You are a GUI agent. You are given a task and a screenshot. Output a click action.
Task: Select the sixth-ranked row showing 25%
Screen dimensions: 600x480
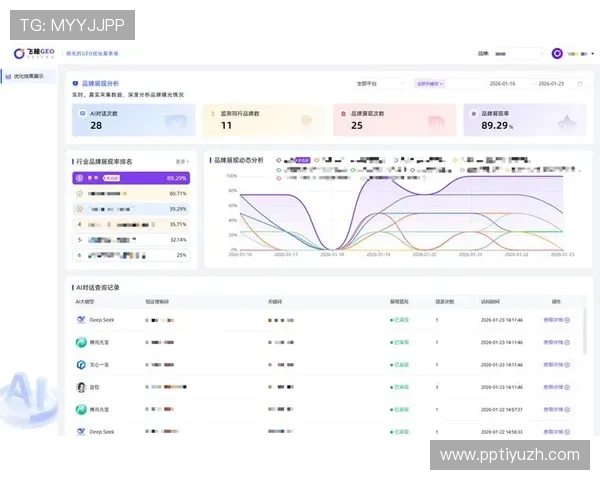click(131, 255)
